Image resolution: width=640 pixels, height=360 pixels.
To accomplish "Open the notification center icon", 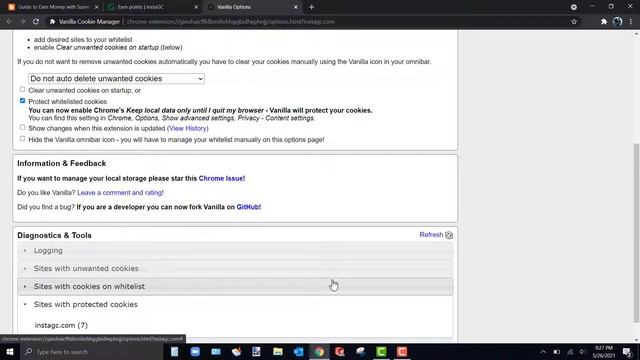I will (x=627, y=352).
